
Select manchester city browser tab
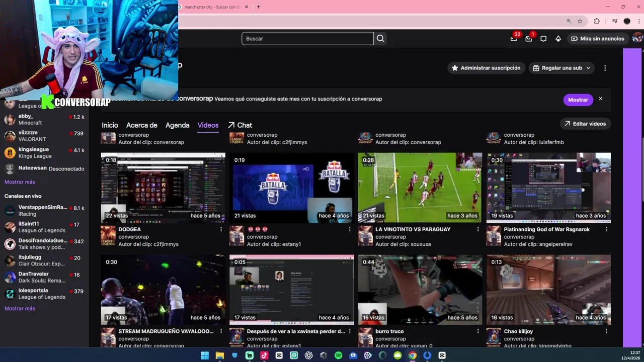point(211,7)
